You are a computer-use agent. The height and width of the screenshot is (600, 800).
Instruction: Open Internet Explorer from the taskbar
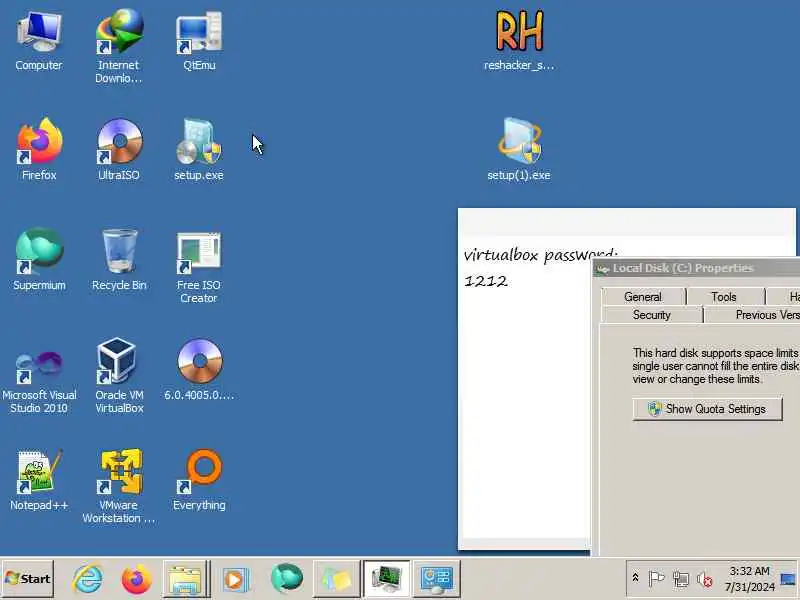click(87, 579)
